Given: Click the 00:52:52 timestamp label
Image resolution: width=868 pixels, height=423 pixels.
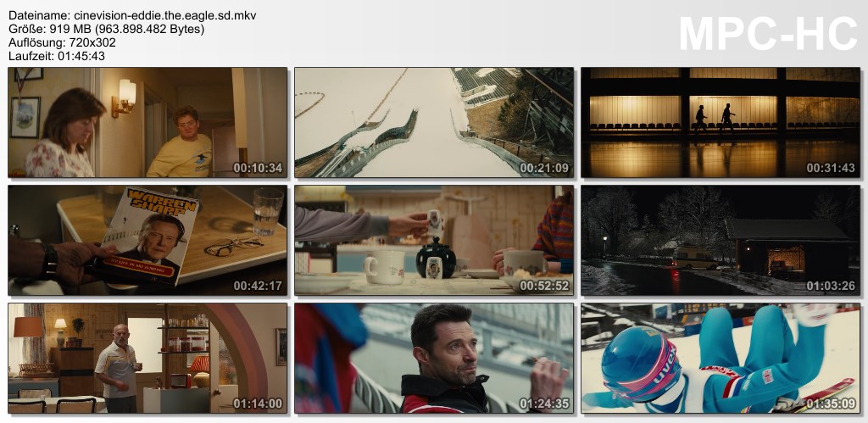Looking at the screenshot, I should (544, 286).
